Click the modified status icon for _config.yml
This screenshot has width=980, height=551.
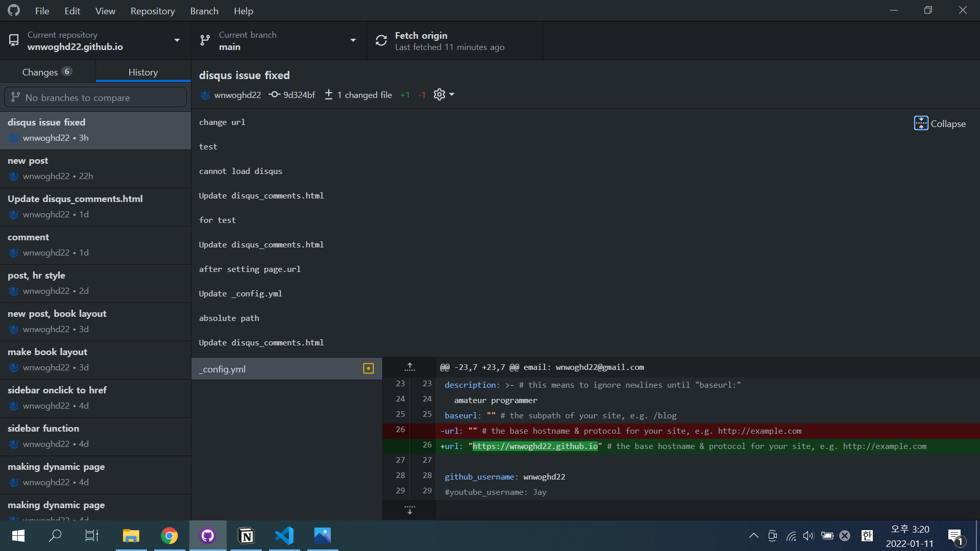coord(369,368)
